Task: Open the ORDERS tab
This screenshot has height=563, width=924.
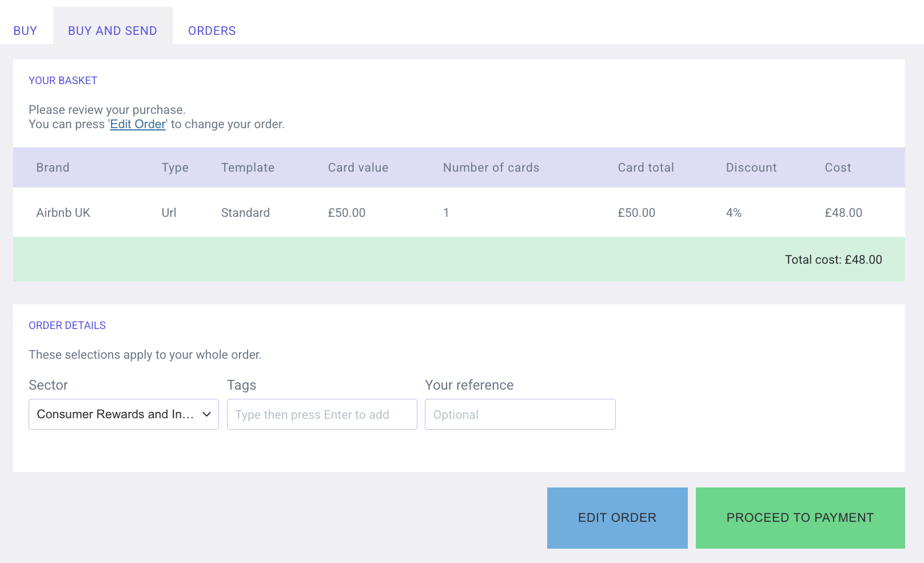Action: pyautogui.click(x=212, y=31)
